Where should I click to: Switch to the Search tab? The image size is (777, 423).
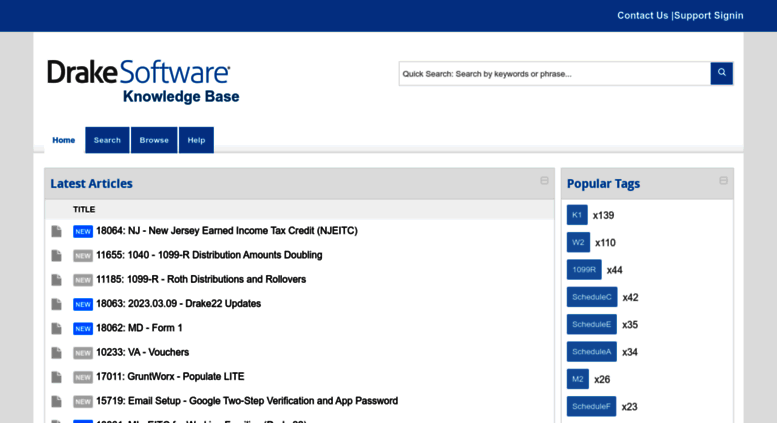coord(107,140)
